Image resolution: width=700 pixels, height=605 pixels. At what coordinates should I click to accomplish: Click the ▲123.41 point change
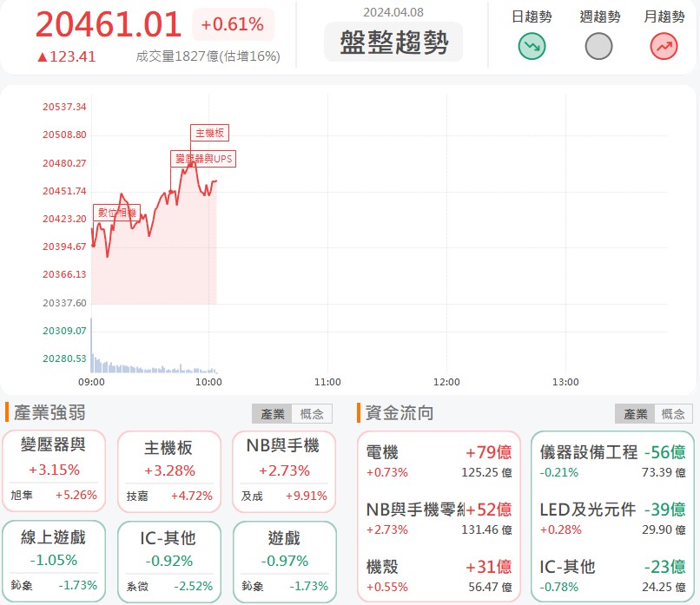(66, 56)
